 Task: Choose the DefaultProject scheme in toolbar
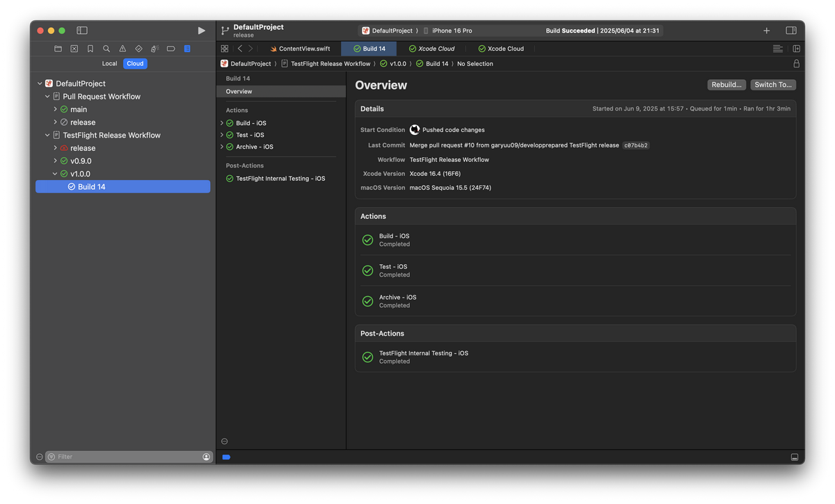[x=388, y=31]
